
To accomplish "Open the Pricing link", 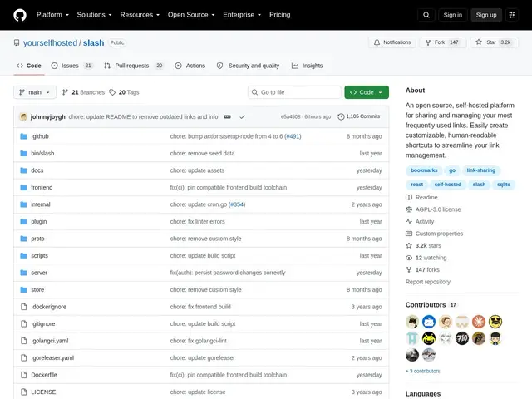I will pyautogui.click(x=280, y=15).
